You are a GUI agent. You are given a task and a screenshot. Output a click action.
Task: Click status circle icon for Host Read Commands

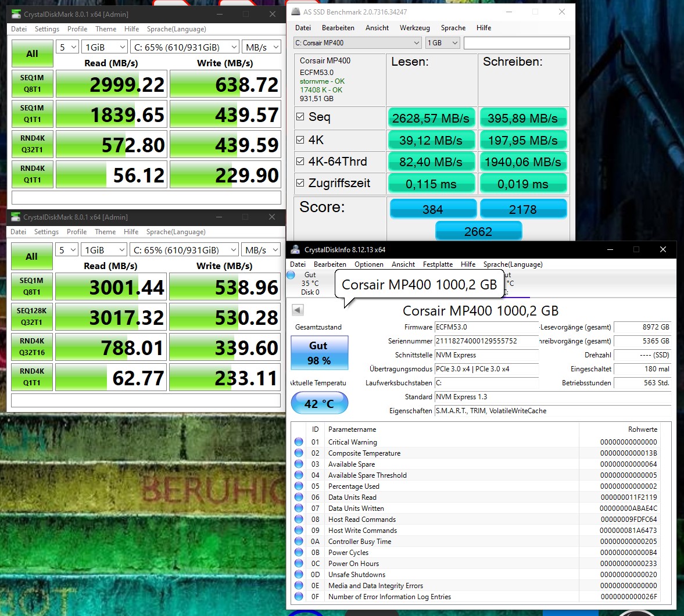[x=299, y=519]
